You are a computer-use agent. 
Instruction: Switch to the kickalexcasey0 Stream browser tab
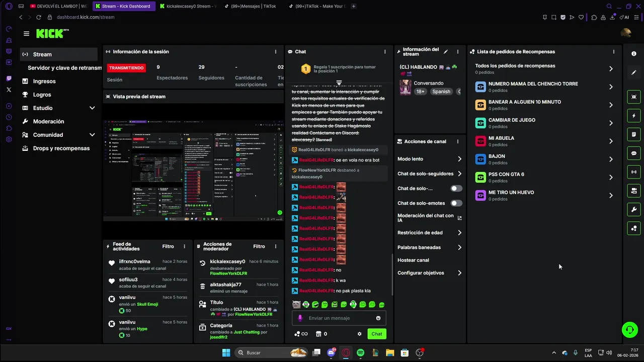pos(188,6)
